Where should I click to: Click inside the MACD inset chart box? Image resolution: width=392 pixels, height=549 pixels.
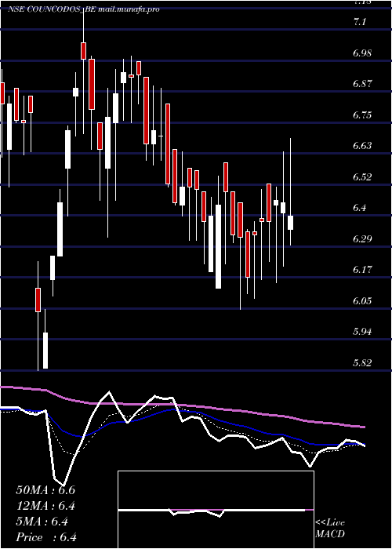pyautogui.click(x=216, y=510)
